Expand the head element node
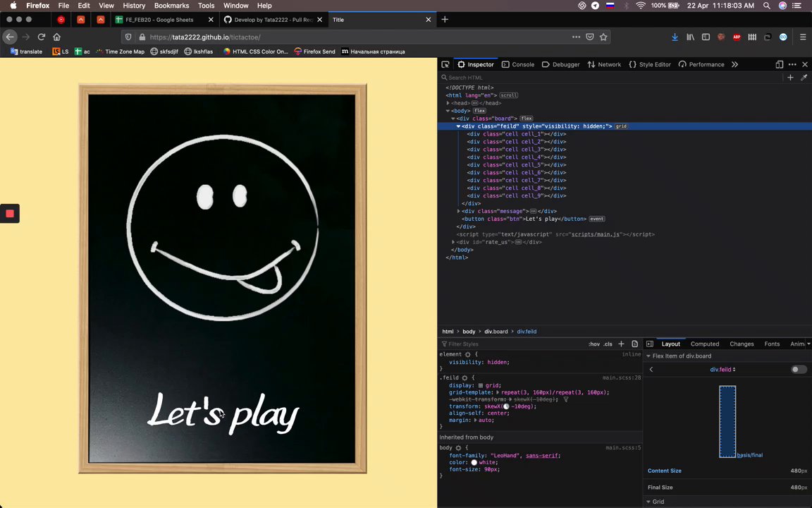The width and height of the screenshot is (812, 508). click(448, 103)
